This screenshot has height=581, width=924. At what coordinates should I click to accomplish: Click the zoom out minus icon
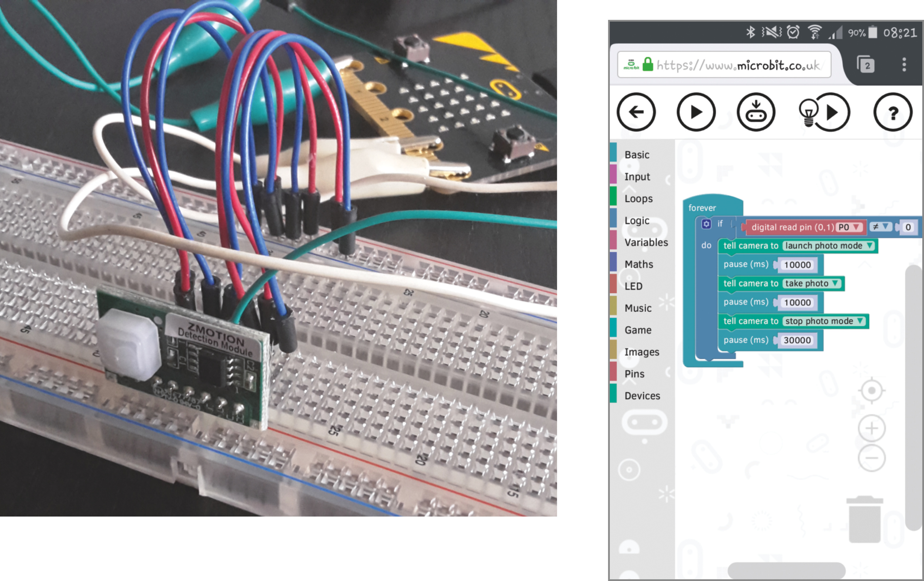click(871, 458)
